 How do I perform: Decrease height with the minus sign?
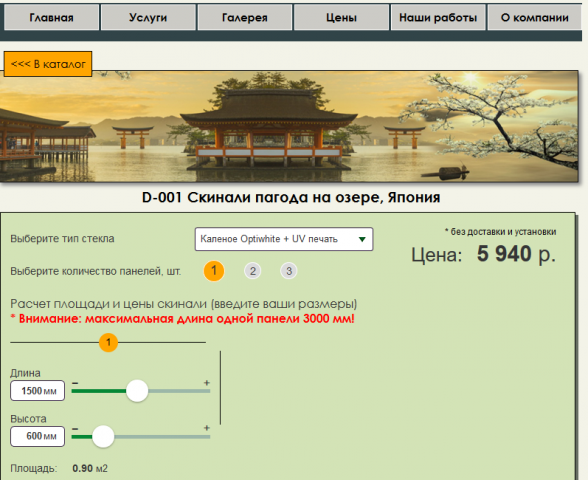75,428
